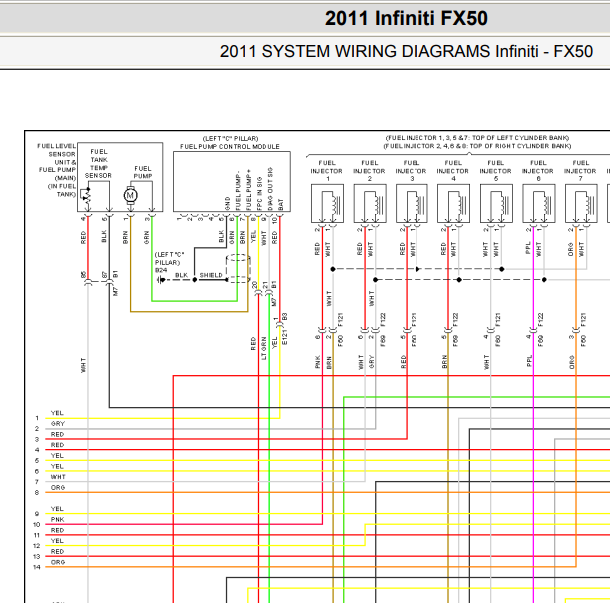Click the 'YEL' label on wire row 6
The height and width of the screenshot is (603, 610).
click(57, 466)
